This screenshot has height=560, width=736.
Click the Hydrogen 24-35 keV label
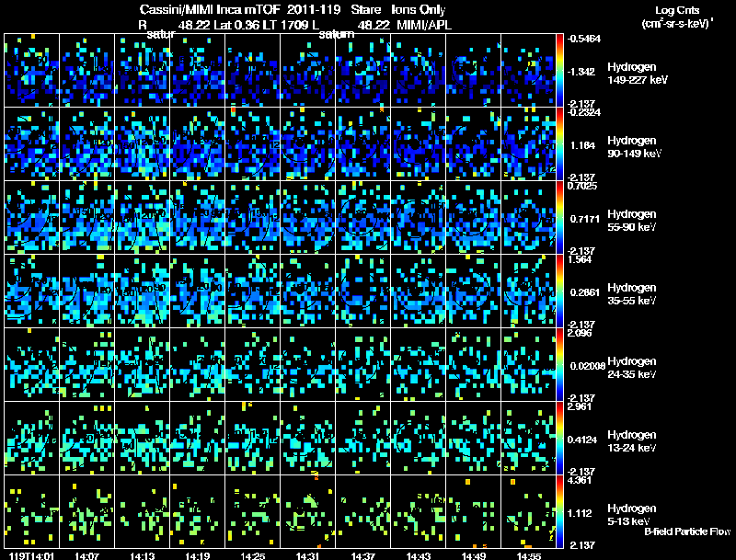pyautogui.click(x=631, y=368)
